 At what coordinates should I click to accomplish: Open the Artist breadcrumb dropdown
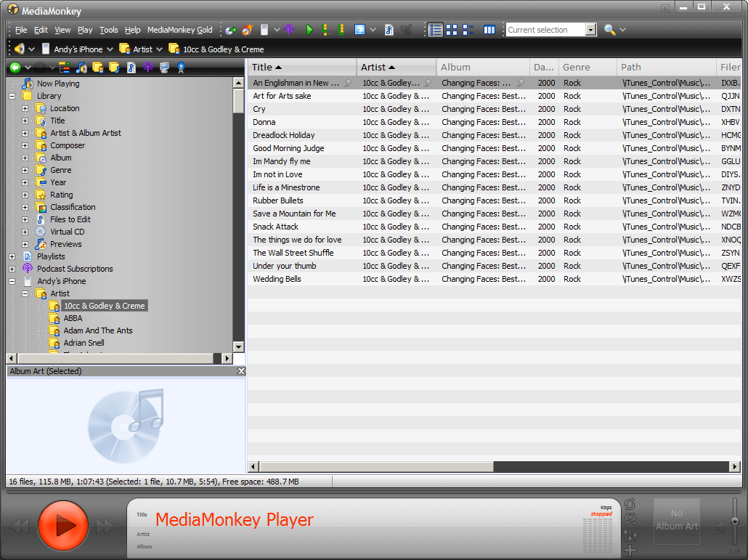tap(159, 49)
